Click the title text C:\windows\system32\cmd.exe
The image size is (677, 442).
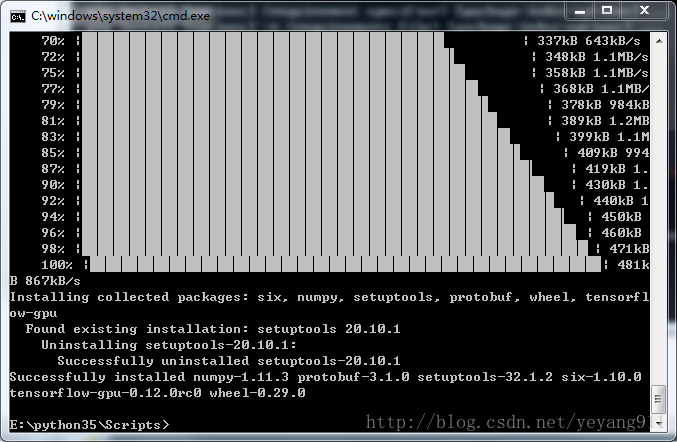click(120, 16)
